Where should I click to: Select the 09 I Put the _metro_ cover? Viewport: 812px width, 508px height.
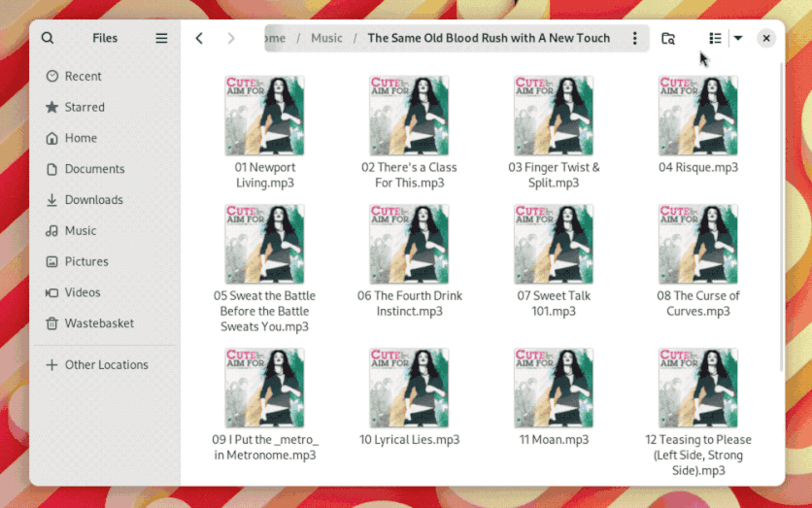click(x=264, y=388)
